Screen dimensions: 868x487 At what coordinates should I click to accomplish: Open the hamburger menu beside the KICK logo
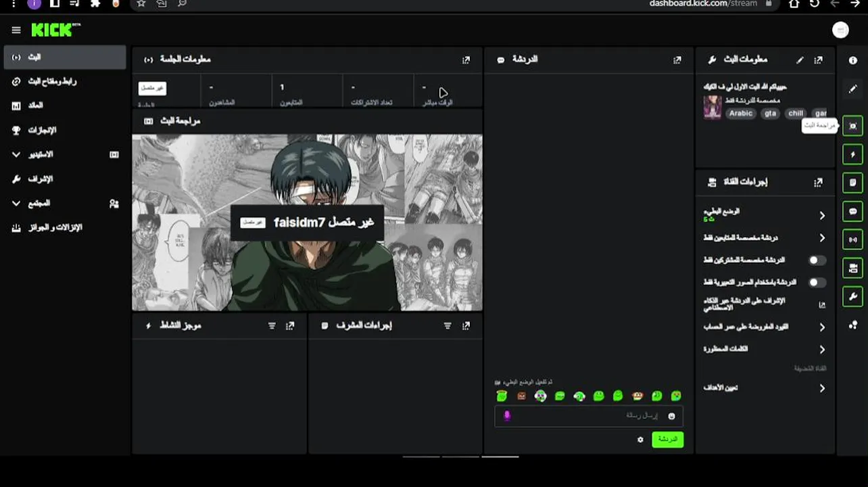click(x=16, y=30)
